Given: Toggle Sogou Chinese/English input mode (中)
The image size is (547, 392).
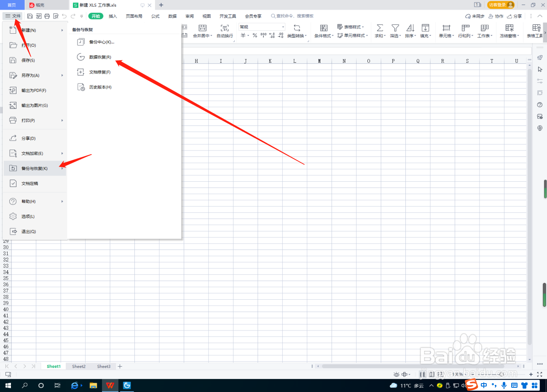Looking at the screenshot, I should [483, 385].
